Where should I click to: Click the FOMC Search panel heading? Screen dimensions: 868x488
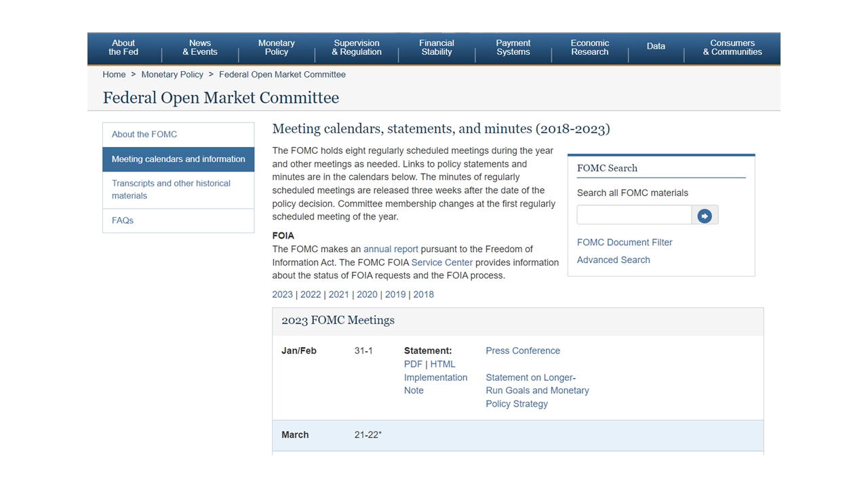point(607,168)
